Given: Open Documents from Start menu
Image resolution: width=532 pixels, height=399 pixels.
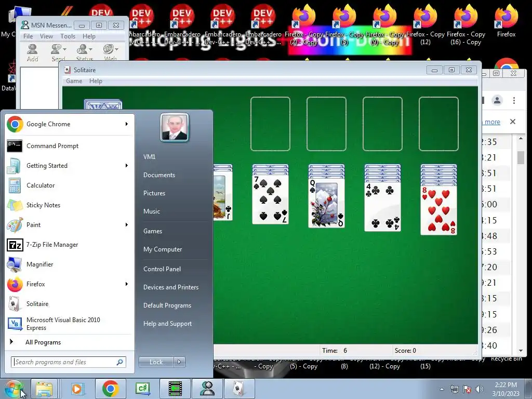Looking at the screenshot, I should pyautogui.click(x=159, y=175).
